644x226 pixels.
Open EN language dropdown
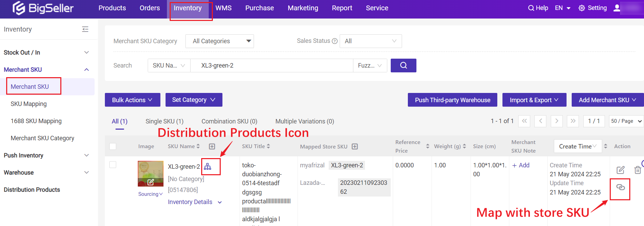563,8
